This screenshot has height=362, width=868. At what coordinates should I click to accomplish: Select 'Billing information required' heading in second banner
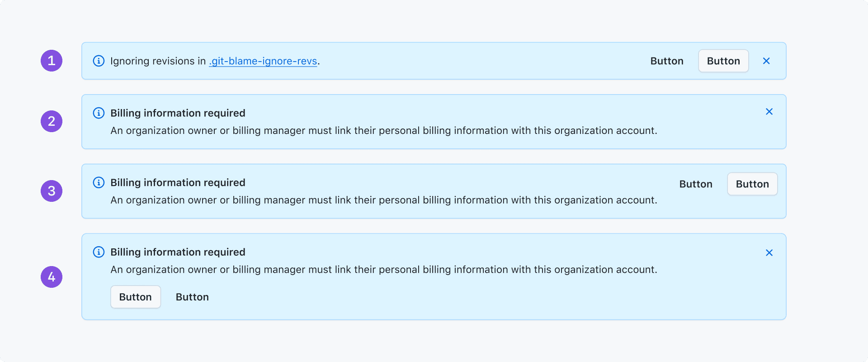[178, 113]
